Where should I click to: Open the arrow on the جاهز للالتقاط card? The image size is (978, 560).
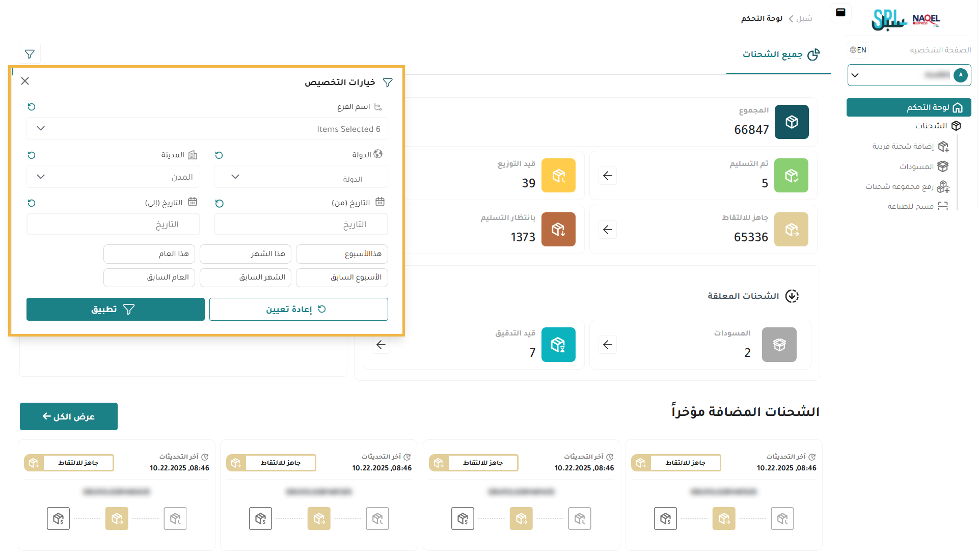(x=608, y=230)
